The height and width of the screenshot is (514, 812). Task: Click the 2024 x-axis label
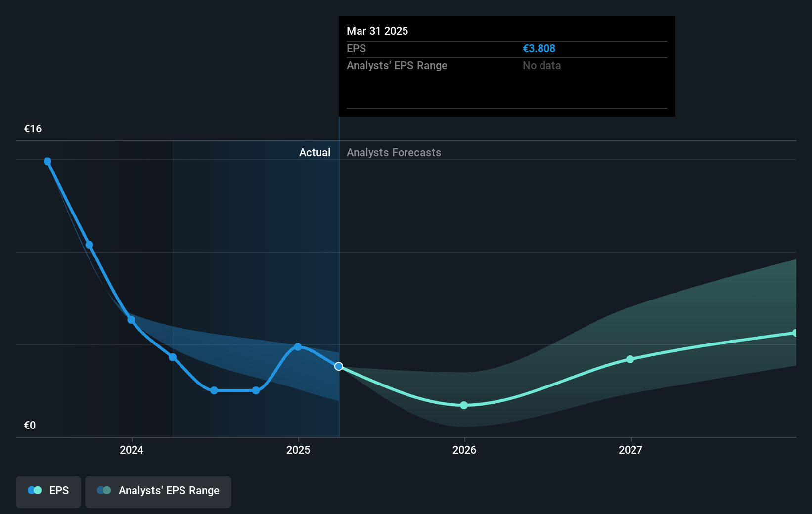pyautogui.click(x=132, y=450)
